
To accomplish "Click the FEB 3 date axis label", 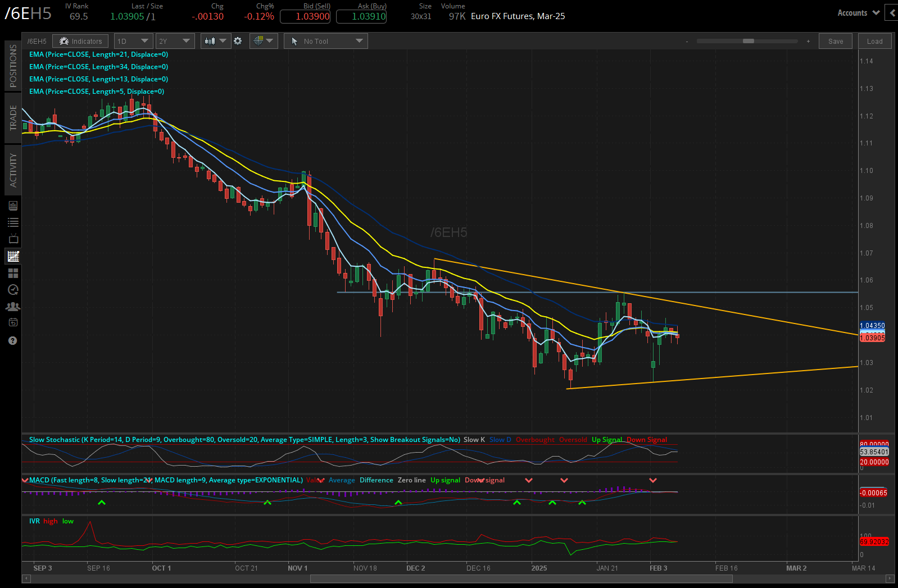I will pos(659,568).
